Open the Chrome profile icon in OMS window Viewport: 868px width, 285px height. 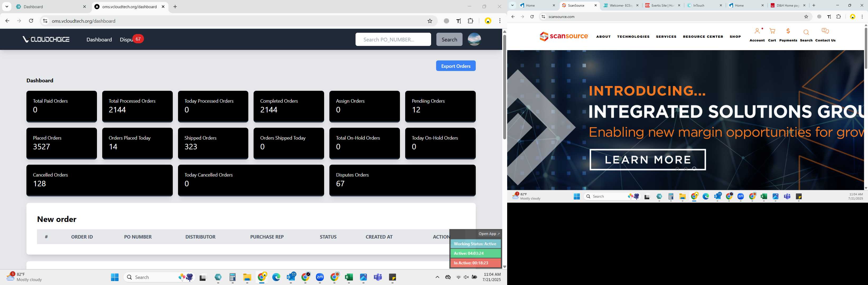[488, 21]
